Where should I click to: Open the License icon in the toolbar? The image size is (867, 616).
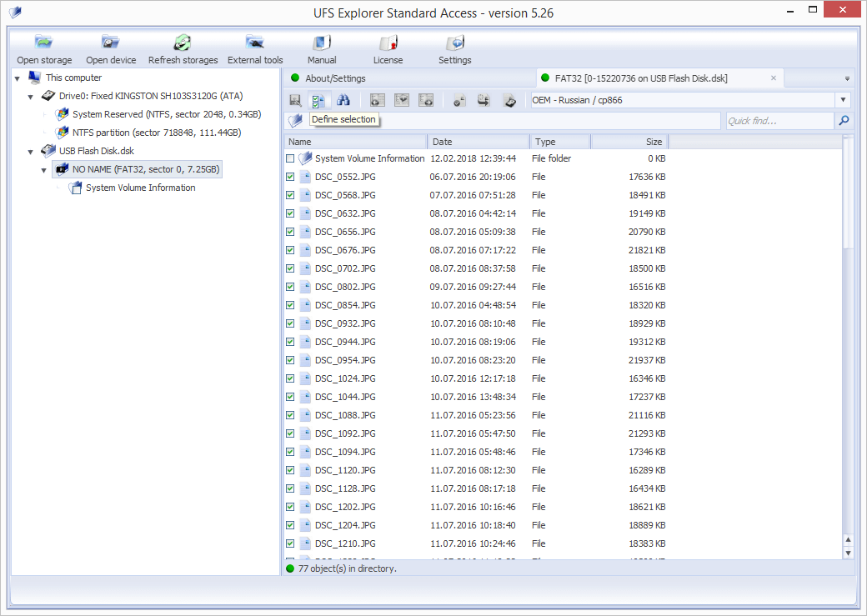pos(388,43)
